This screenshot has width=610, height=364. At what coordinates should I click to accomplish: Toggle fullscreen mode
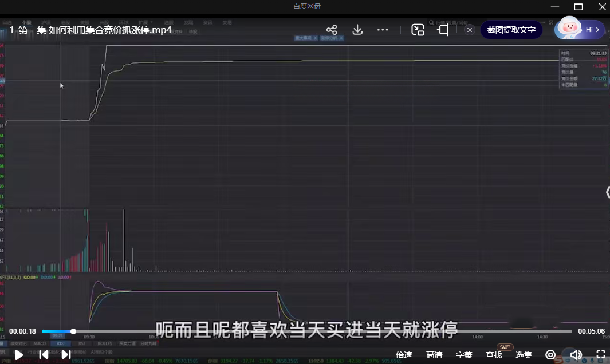[x=601, y=355]
